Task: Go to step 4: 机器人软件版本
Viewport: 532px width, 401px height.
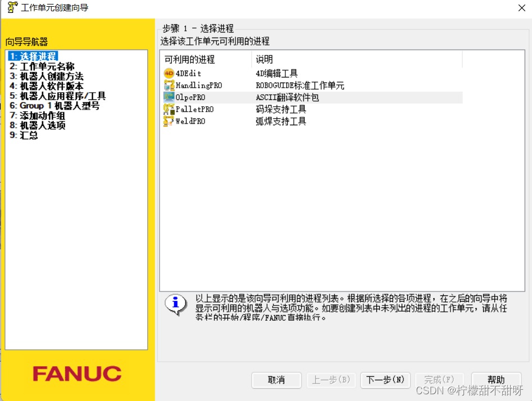Action: click(x=47, y=86)
